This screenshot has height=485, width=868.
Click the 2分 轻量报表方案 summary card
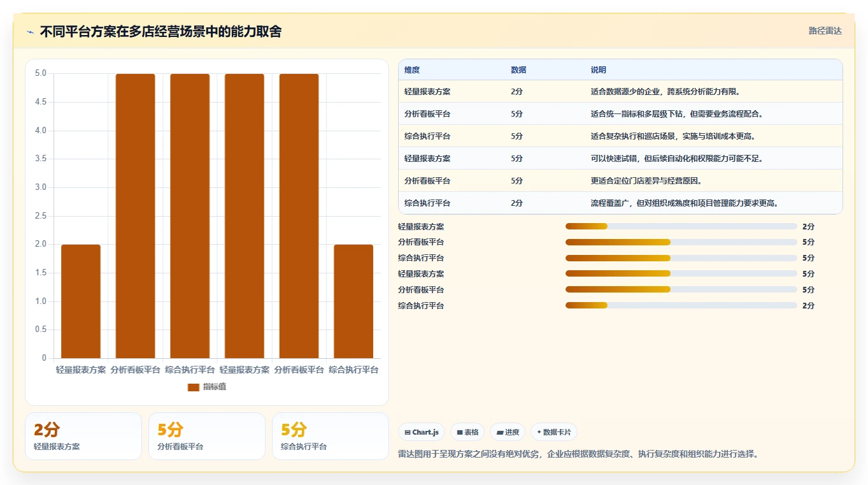83,436
